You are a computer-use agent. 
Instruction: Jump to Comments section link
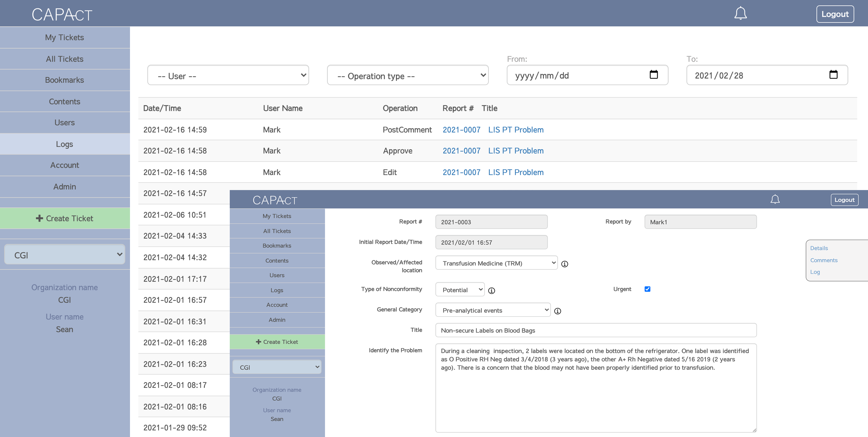pyautogui.click(x=824, y=260)
